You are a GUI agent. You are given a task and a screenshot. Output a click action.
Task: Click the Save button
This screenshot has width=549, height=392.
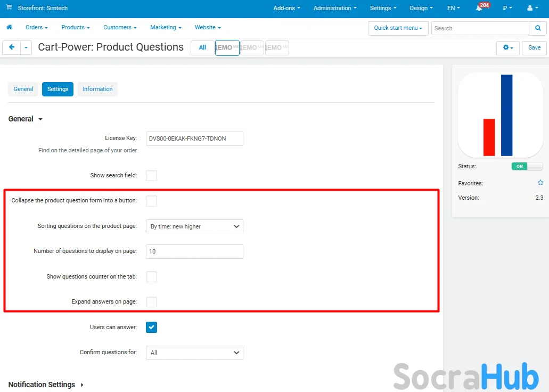(534, 47)
